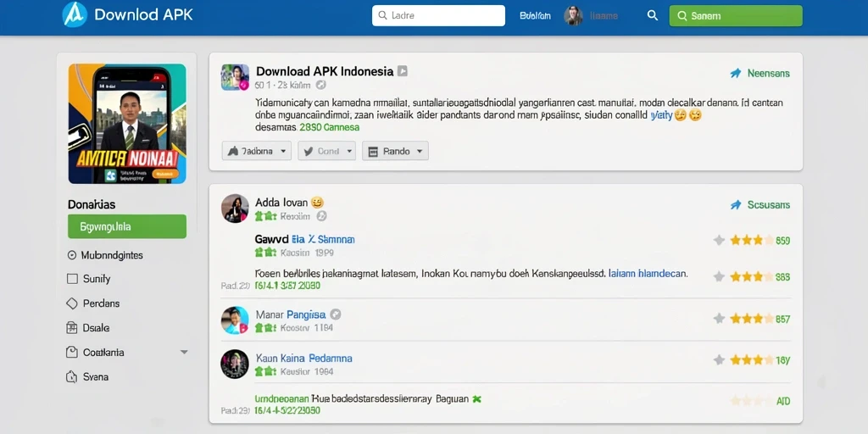Open the Dsiale sidebar item
Image resolution: width=868 pixels, height=434 pixels.
coord(87,328)
